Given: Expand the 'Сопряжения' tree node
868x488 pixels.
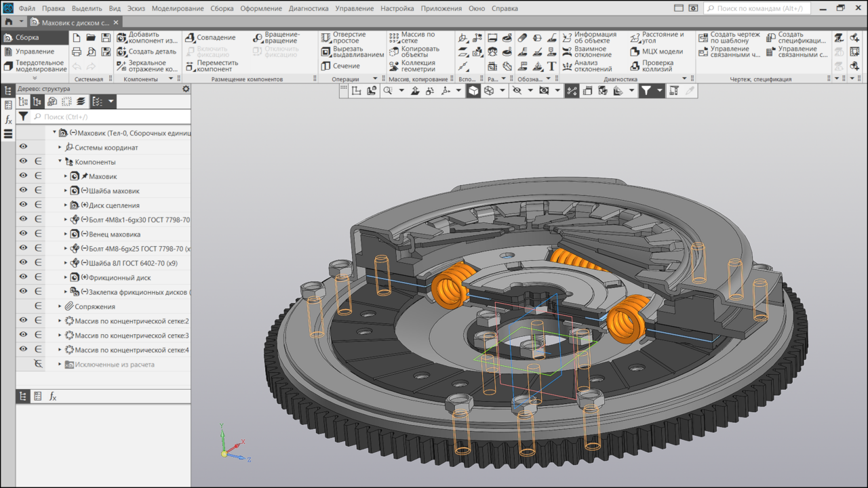Looking at the screenshot, I should tap(60, 306).
